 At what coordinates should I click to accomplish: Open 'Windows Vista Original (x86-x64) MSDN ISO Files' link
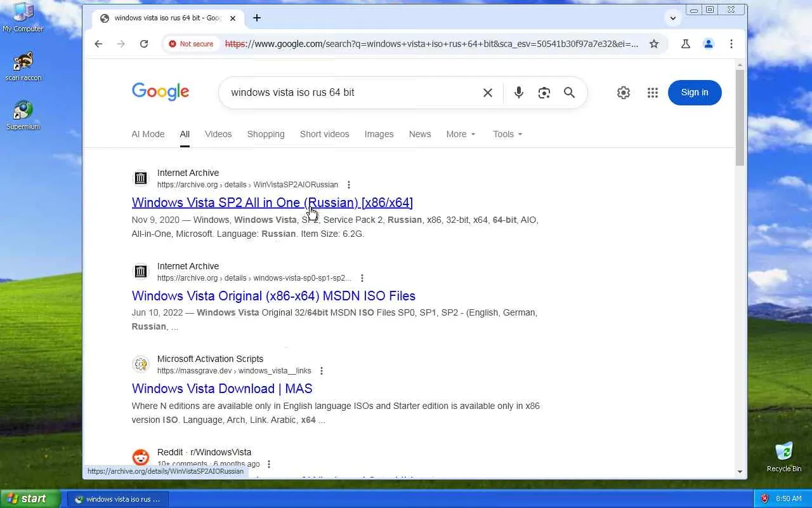273,296
